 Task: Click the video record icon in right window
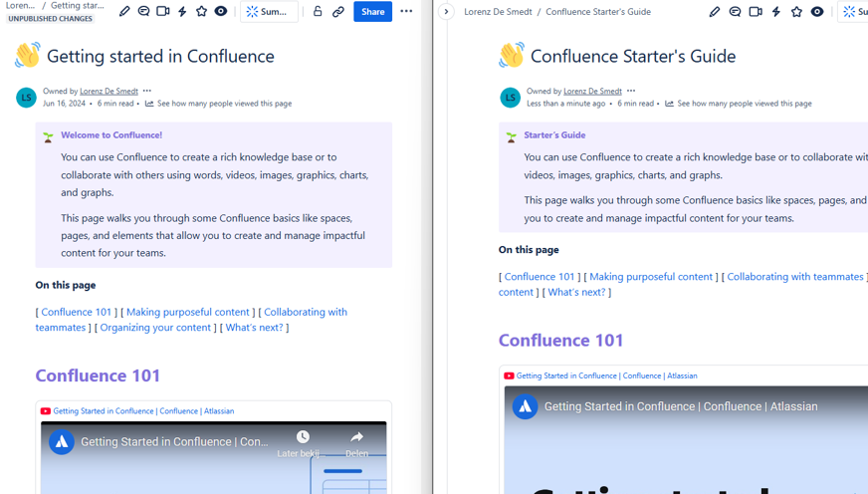pyautogui.click(x=756, y=12)
